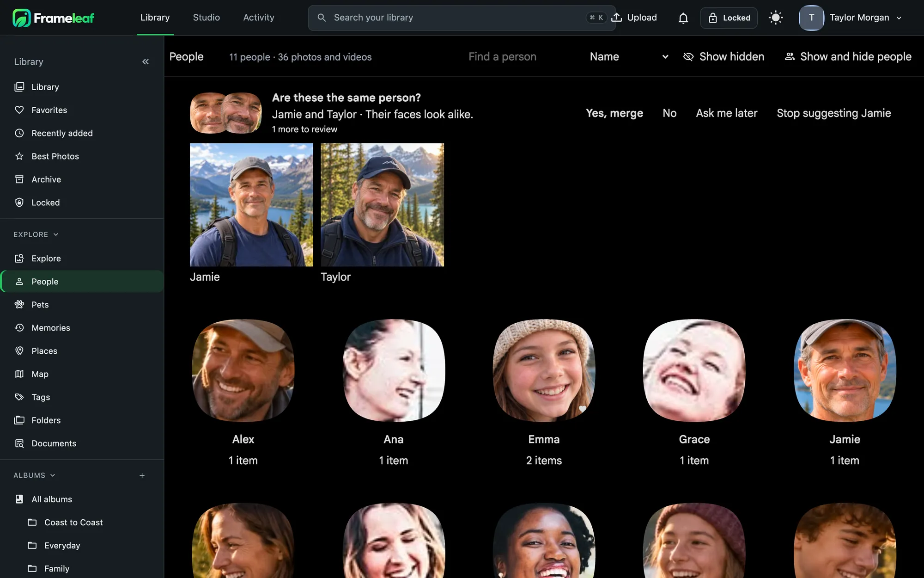Open Jamie's large suggestion photo
924x578 pixels.
251,205
